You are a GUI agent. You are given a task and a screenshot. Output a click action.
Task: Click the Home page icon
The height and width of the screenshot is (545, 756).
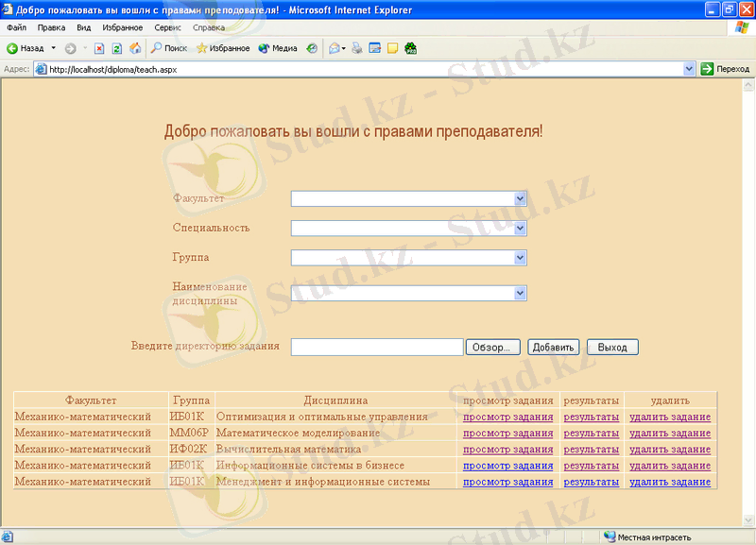135,48
